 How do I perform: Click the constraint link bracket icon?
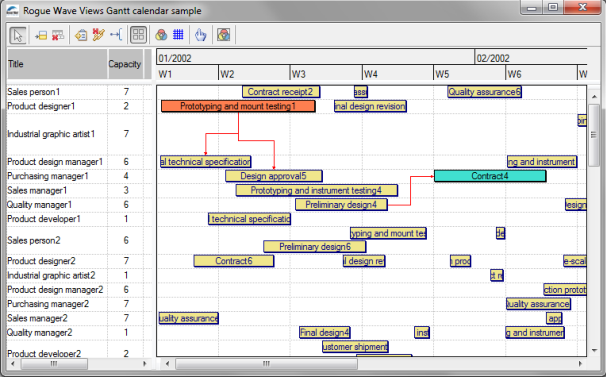[x=116, y=35]
